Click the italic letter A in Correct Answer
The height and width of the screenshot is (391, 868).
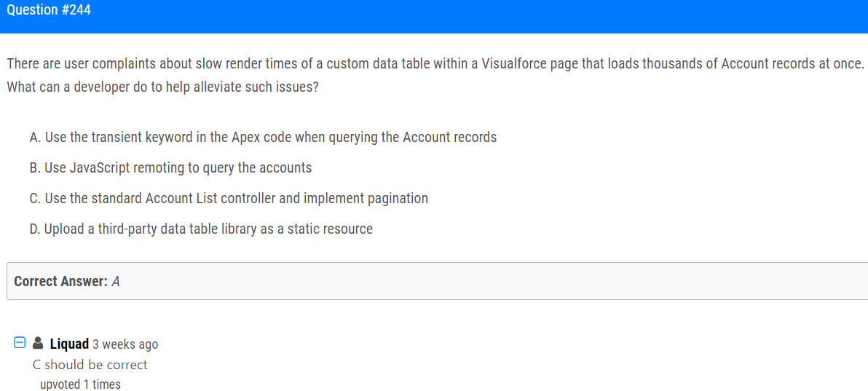click(x=116, y=281)
